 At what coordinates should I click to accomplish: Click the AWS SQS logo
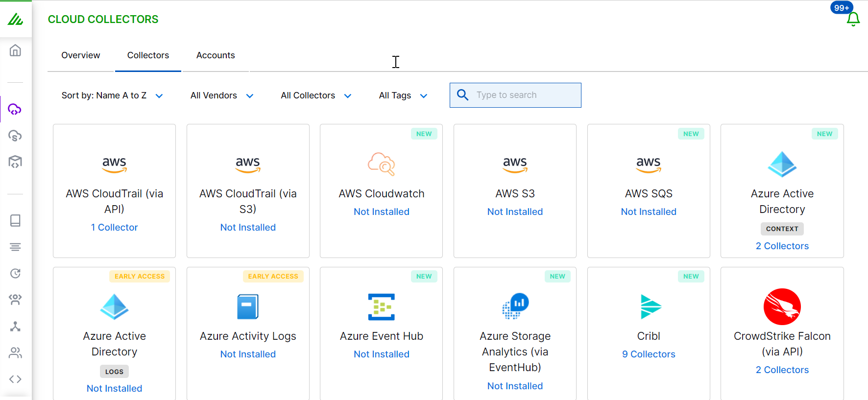pyautogui.click(x=649, y=165)
